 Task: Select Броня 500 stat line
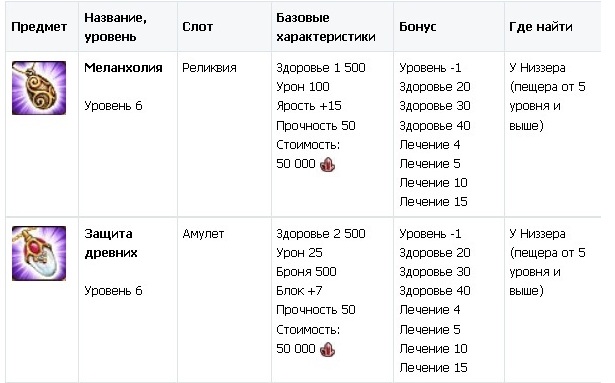[x=306, y=272]
